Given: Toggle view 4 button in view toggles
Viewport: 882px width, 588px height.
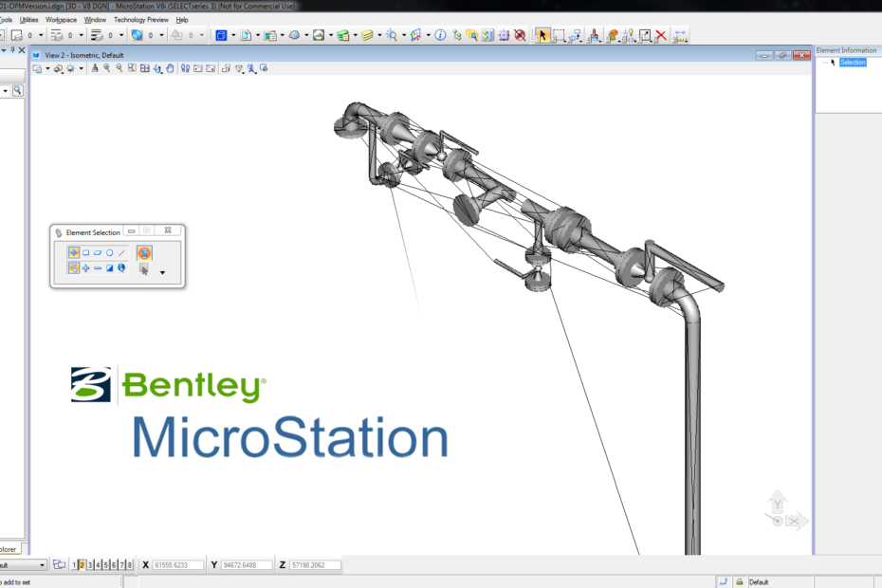Looking at the screenshot, I should pyautogui.click(x=98, y=565).
